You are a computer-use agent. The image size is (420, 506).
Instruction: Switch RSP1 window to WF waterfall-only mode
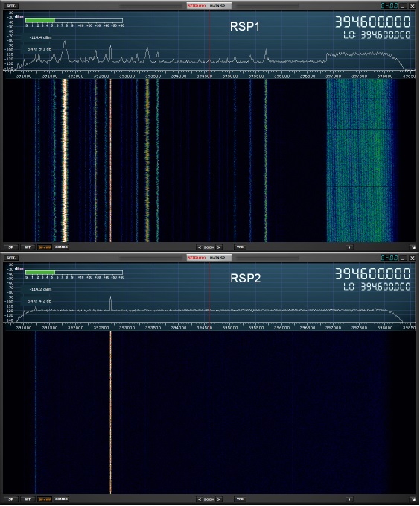tap(28, 247)
